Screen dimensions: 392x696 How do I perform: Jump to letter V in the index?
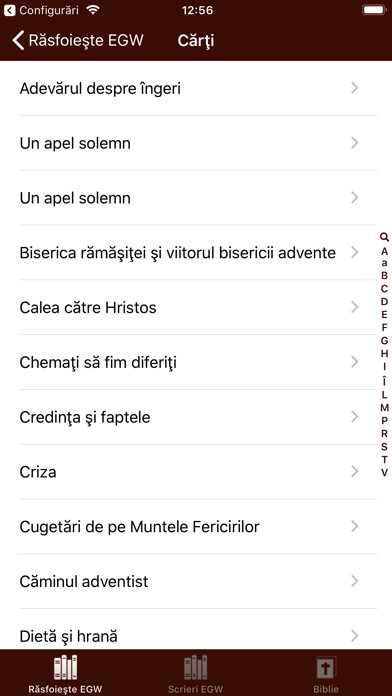pos(384,473)
